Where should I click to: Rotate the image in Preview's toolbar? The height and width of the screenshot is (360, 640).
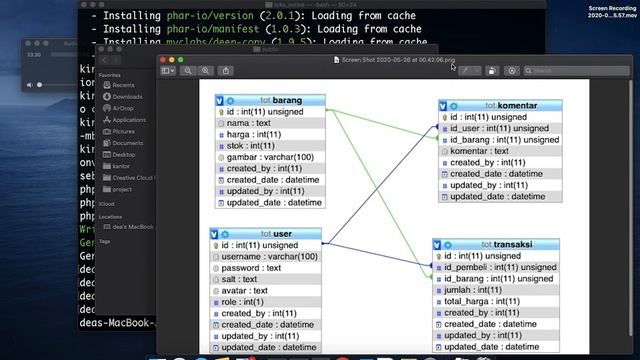(x=492, y=71)
